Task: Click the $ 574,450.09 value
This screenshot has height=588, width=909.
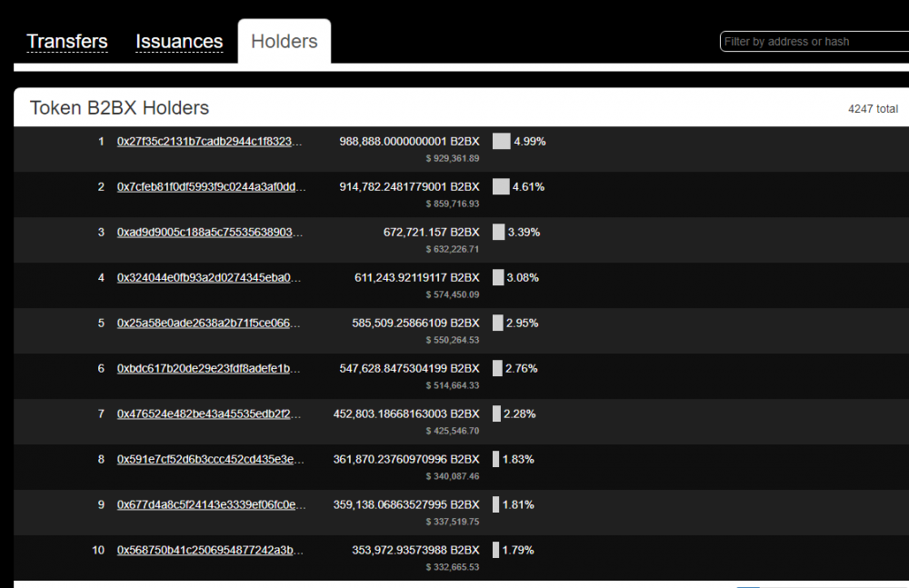Action: tap(453, 294)
